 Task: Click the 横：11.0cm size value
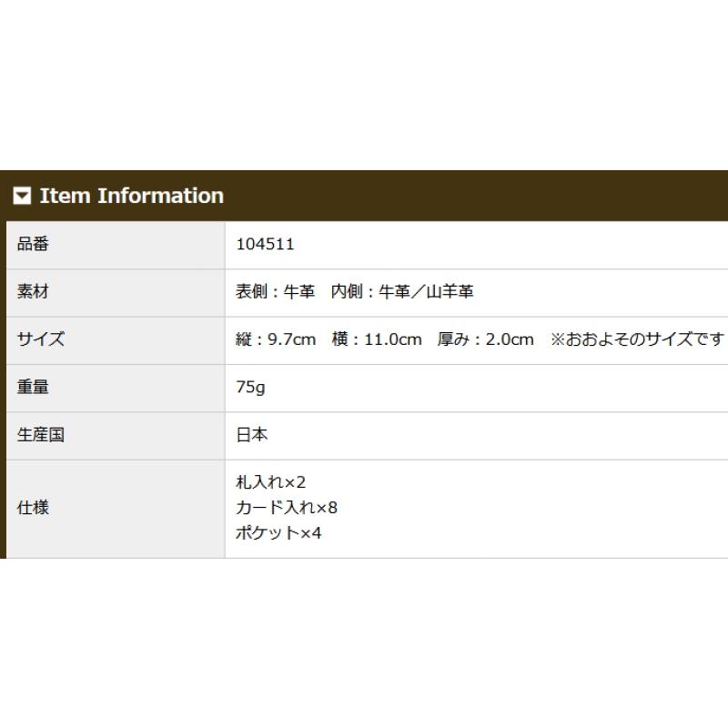coord(377,339)
